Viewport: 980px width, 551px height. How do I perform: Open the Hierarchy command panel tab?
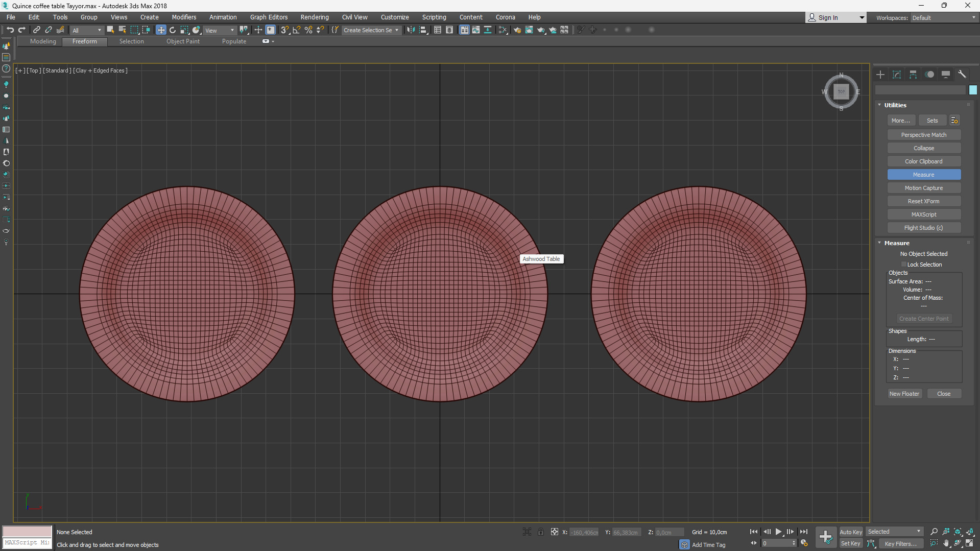[913, 75]
